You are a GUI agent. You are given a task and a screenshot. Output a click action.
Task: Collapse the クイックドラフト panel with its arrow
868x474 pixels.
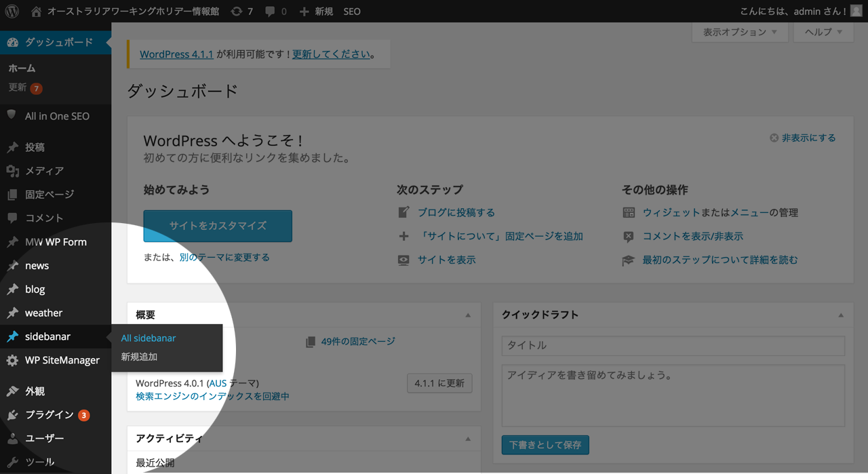pyautogui.click(x=841, y=315)
